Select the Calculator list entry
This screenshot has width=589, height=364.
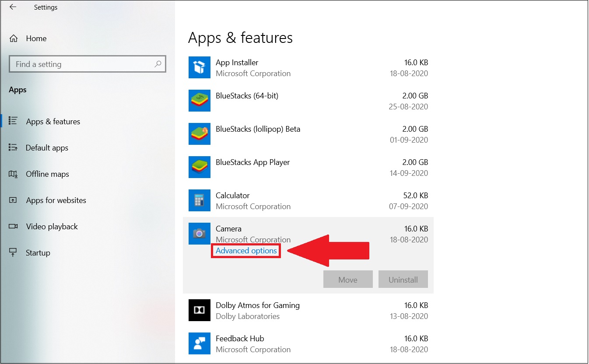click(308, 200)
